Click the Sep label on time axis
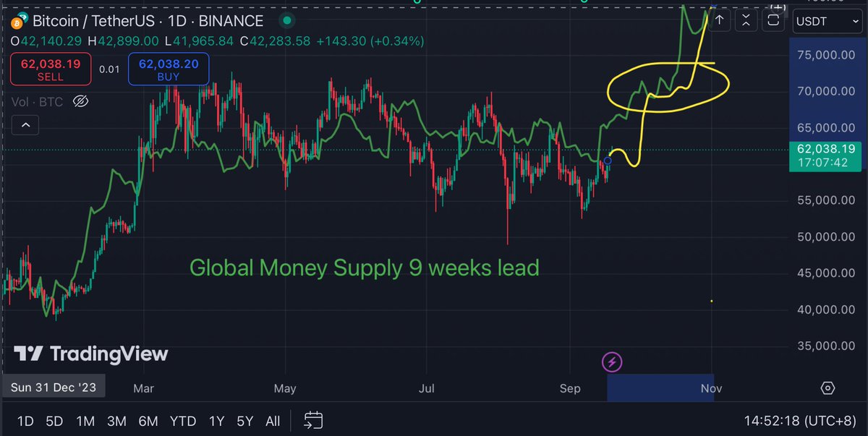The image size is (868, 436). [570, 389]
